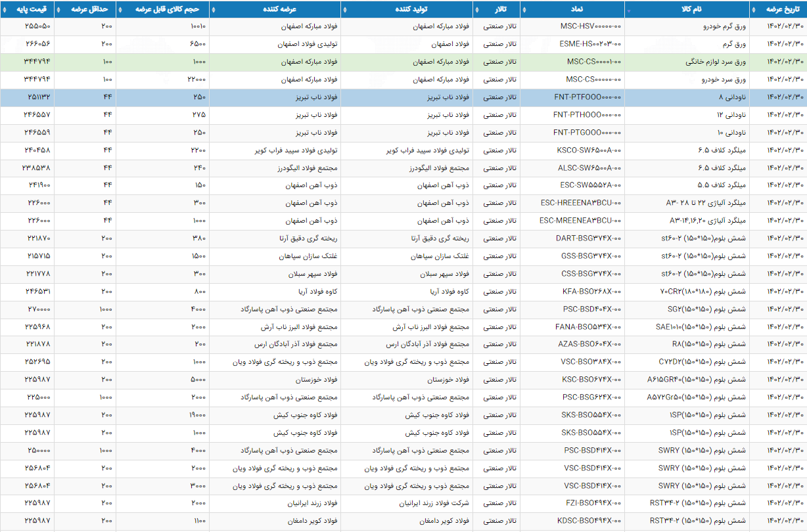Click sort arrows of نام کالا column
Image resolution: width=807 pixels, height=532 pixels.
tap(630, 10)
